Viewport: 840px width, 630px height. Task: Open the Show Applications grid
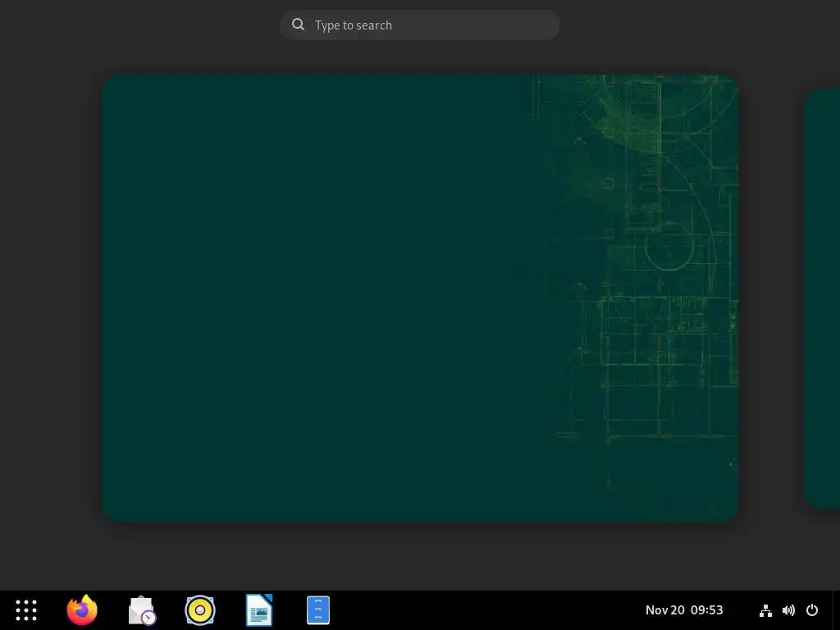coord(25,610)
